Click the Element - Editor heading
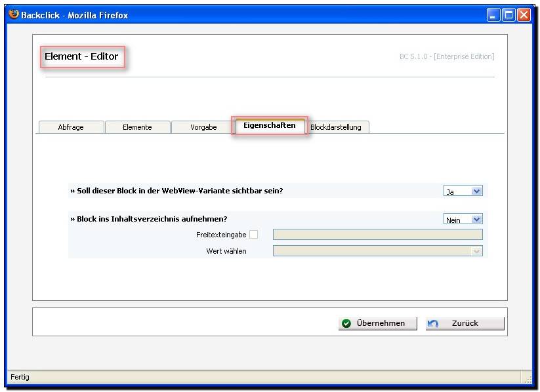This screenshot has height=392, width=540. [81, 56]
